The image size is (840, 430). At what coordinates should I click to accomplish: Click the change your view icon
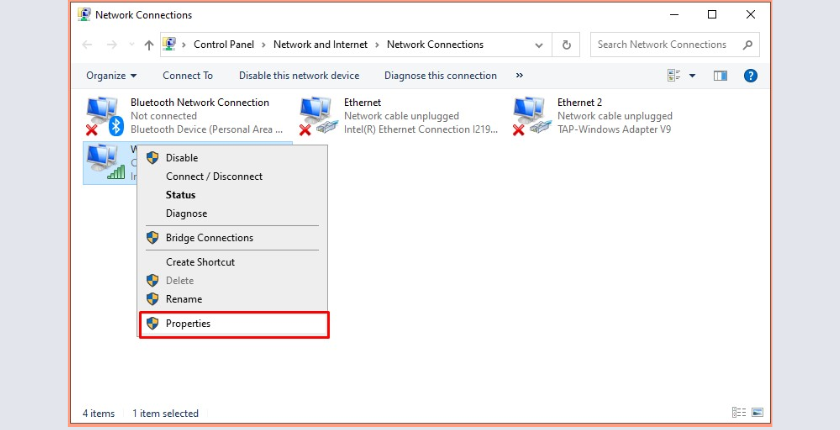pos(673,76)
